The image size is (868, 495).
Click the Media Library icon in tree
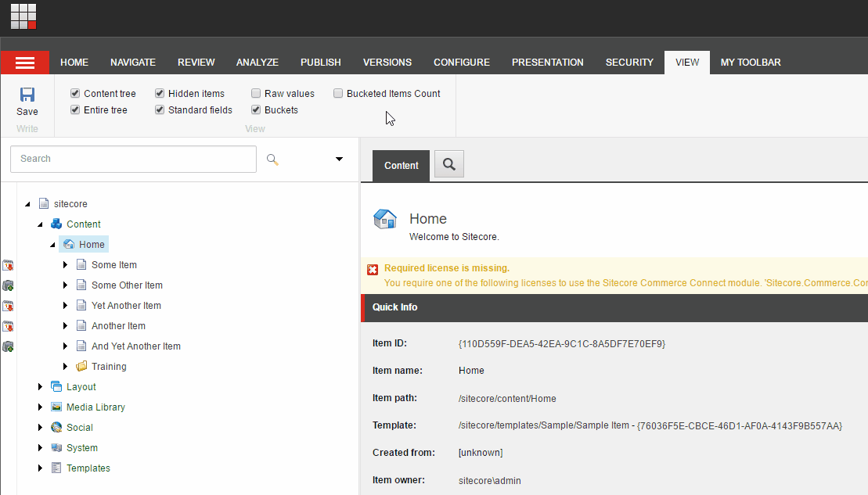[x=56, y=407]
